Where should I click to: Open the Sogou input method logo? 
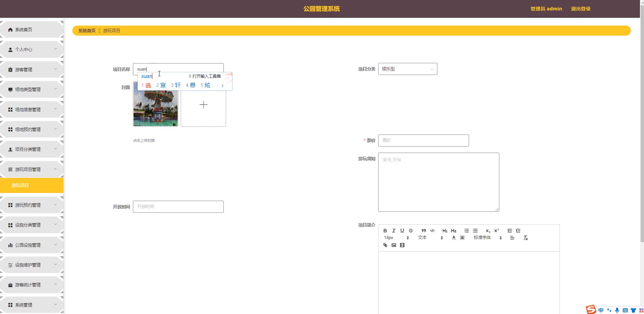pos(591,310)
